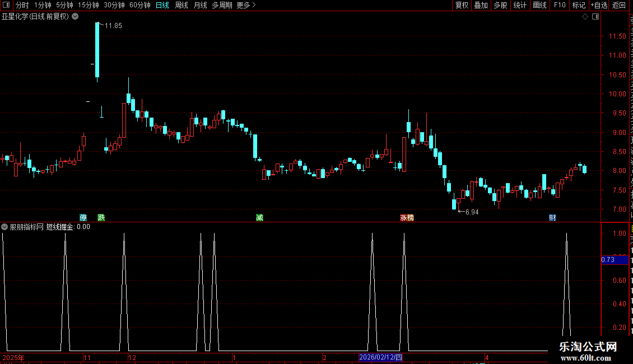Image resolution: width=633 pixels, height=364 pixels.
Task: Click the 财 event marker icon
Action: [x=552, y=217]
